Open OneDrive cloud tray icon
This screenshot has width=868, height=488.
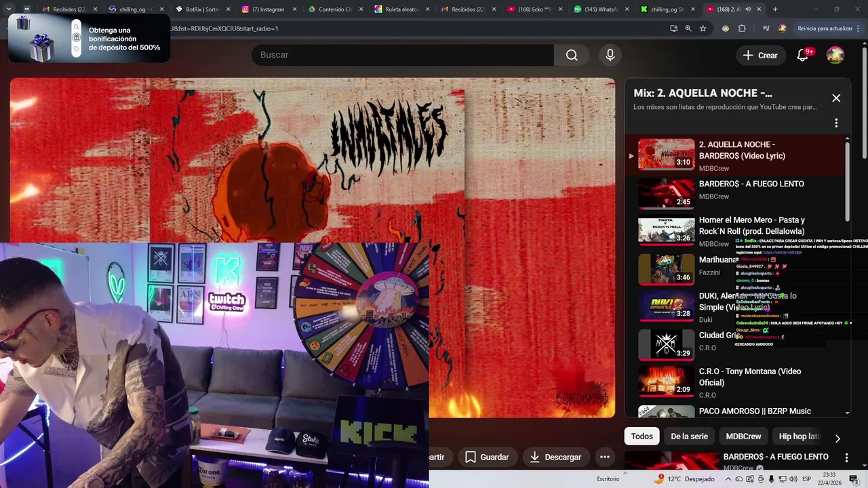(x=739, y=479)
